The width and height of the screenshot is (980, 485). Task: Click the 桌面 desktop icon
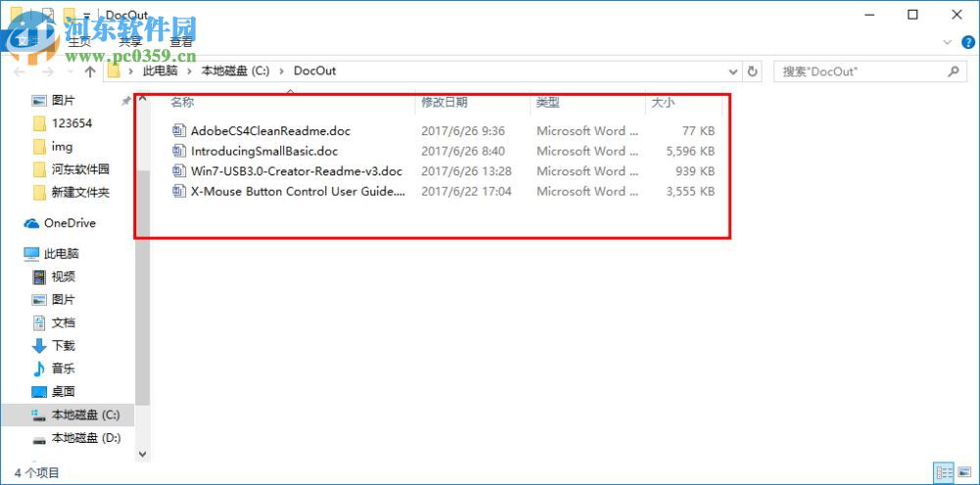pyautogui.click(x=39, y=392)
